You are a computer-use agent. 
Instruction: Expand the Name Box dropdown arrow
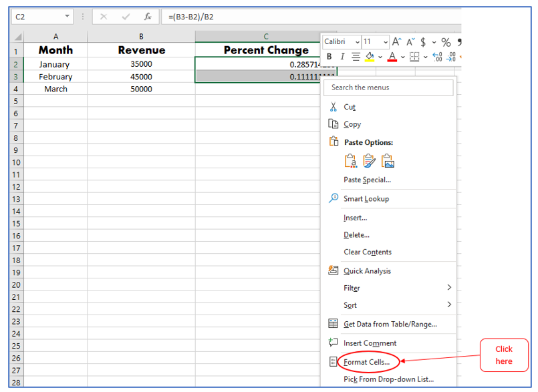coord(68,16)
